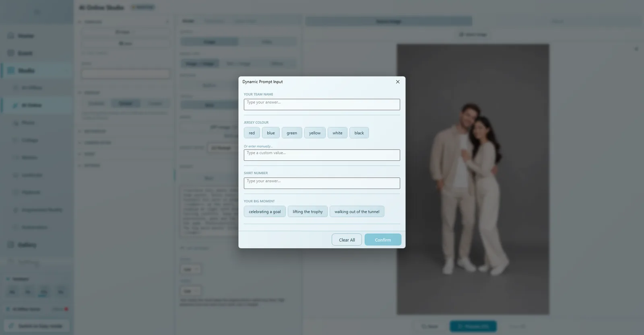Choose the red jersey colour chip
644x335 pixels.
click(x=252, y=133)
